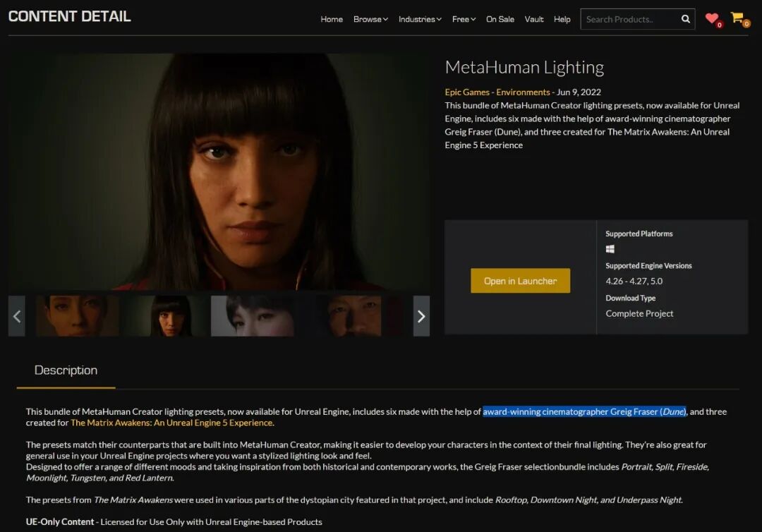The height and width of the screenshot is (532, 762).
Task: Open the shopping cart icon
Action: (x=739, y=18)
